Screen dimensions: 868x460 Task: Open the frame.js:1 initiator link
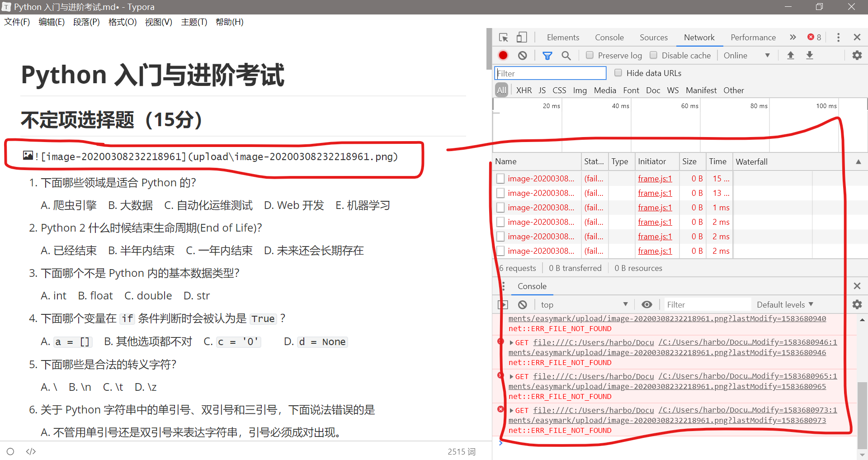point(655,178)
